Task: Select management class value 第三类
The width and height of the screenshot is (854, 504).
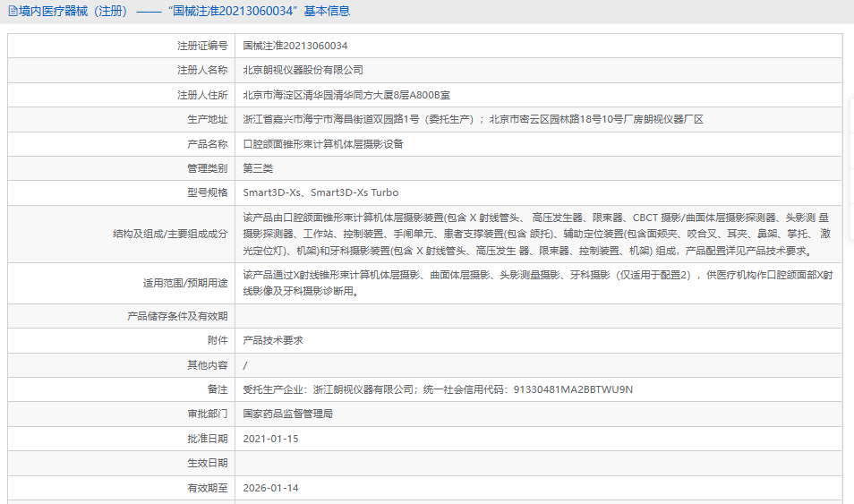Action: coord(258,168)
